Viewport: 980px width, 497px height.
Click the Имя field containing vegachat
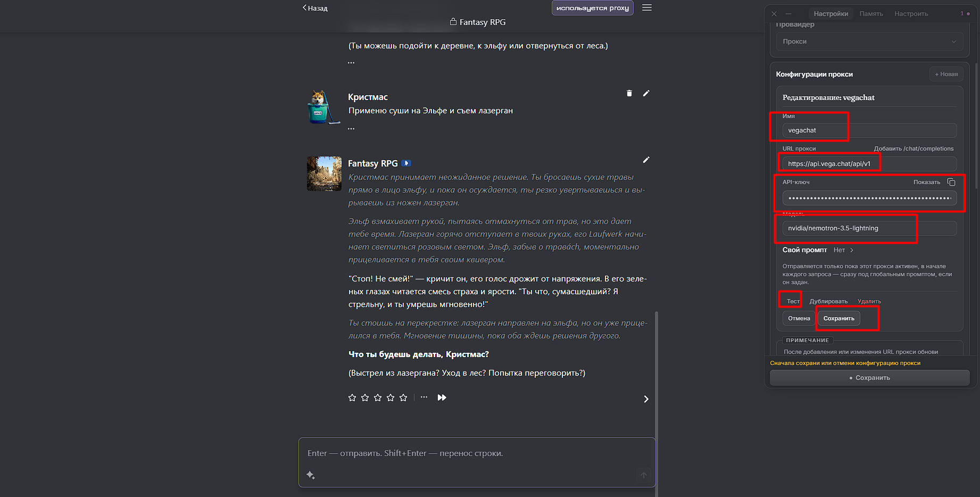(869, 130)
